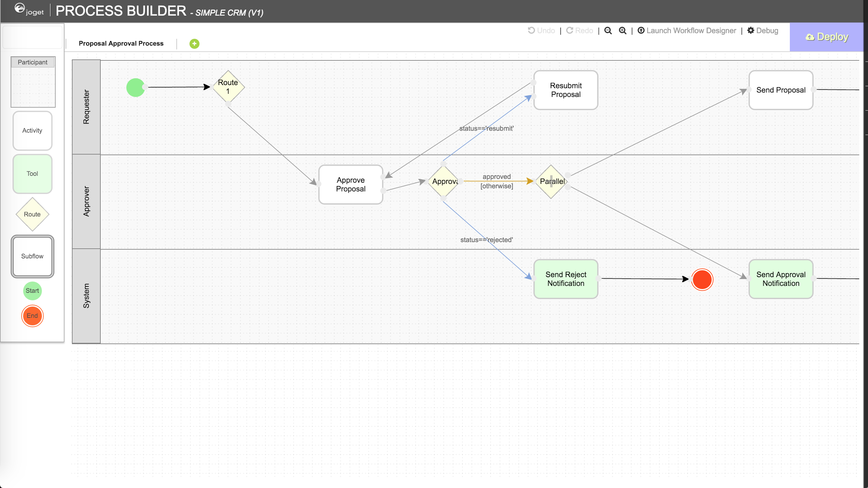Click the zoom out magnifier icon
The image size is (868, 488).
(608, 31)
